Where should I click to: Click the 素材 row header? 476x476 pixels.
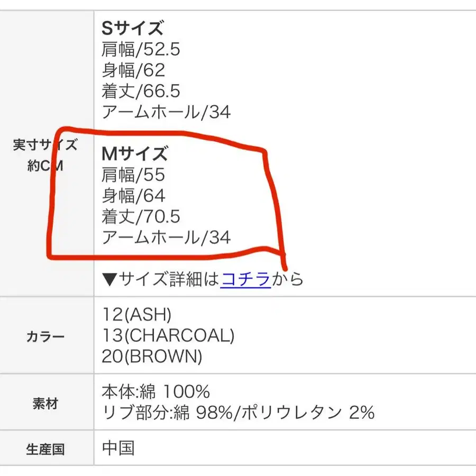tap(45, 404)
